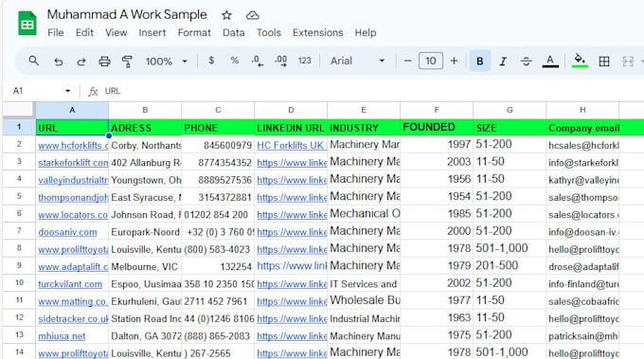Open the text color picker
This screenshot has height=359, width=644.
pyautogui.click(x=550, y=62)
